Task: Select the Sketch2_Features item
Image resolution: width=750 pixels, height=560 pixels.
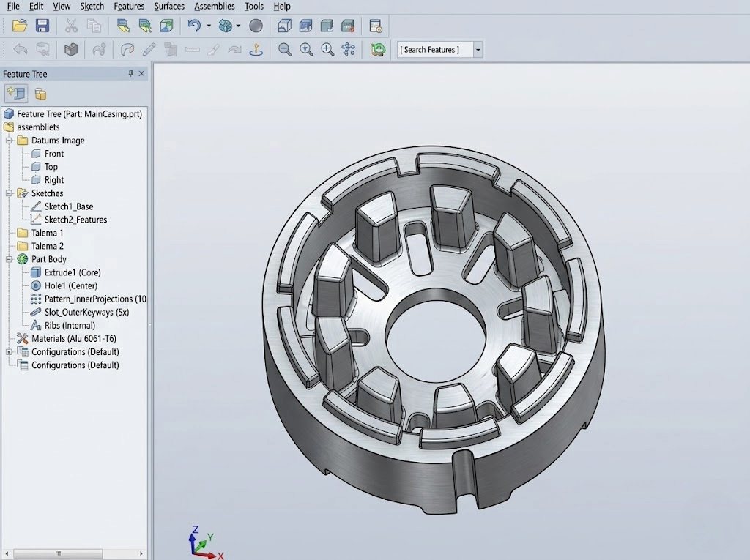Action: [75, 220]
